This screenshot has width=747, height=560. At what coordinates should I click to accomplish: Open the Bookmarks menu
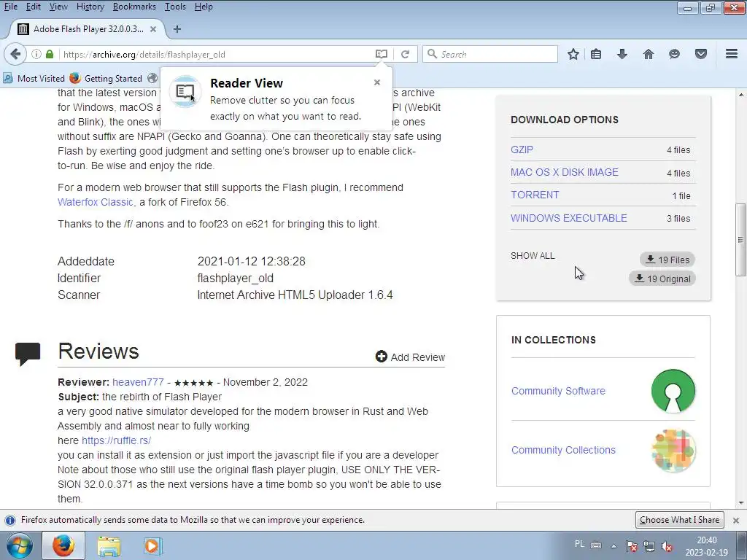[x=134, y=7]
